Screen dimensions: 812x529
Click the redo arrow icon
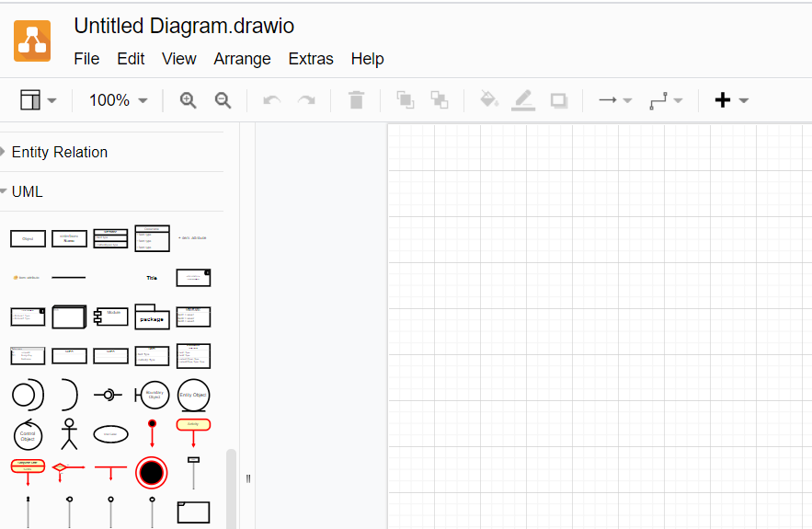pos(306,100)
